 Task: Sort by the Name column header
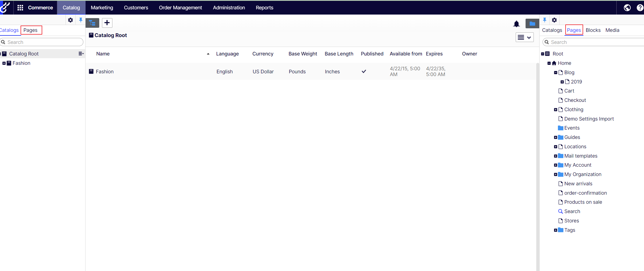coord(103,54)
